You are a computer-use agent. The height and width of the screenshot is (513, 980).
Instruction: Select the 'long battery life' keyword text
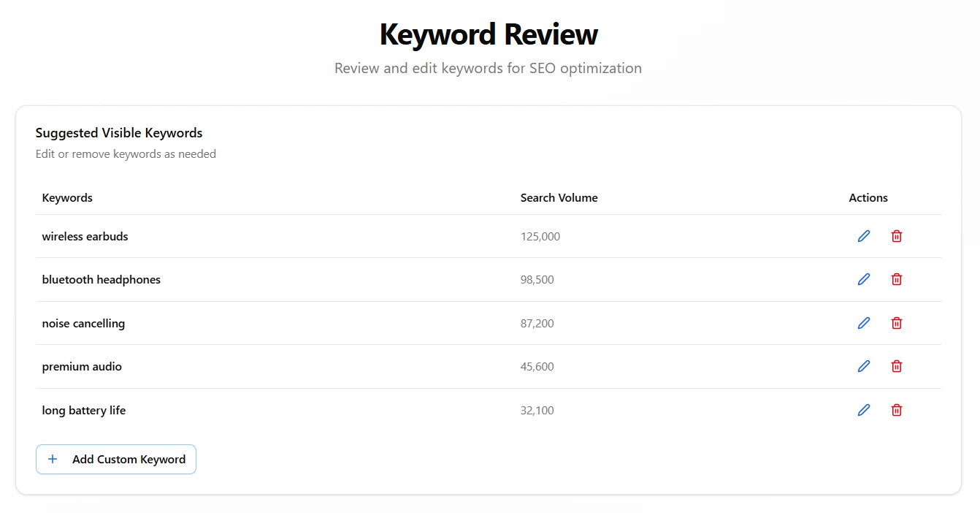[84, 411]
